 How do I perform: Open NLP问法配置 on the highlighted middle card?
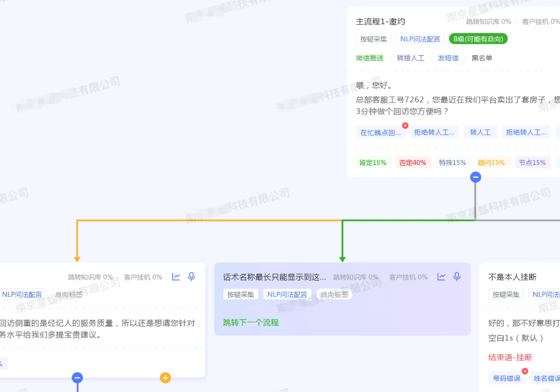287,294
